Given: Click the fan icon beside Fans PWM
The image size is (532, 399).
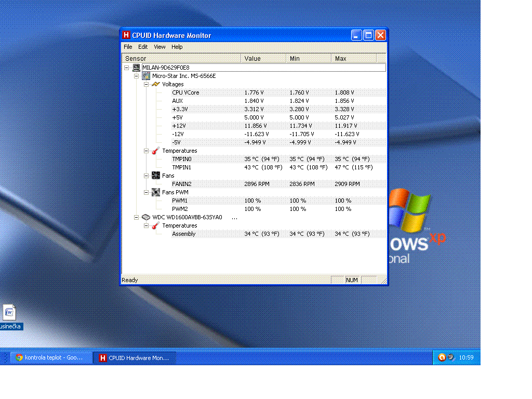Looking at the screenshot, I should (x=156, y=192).
